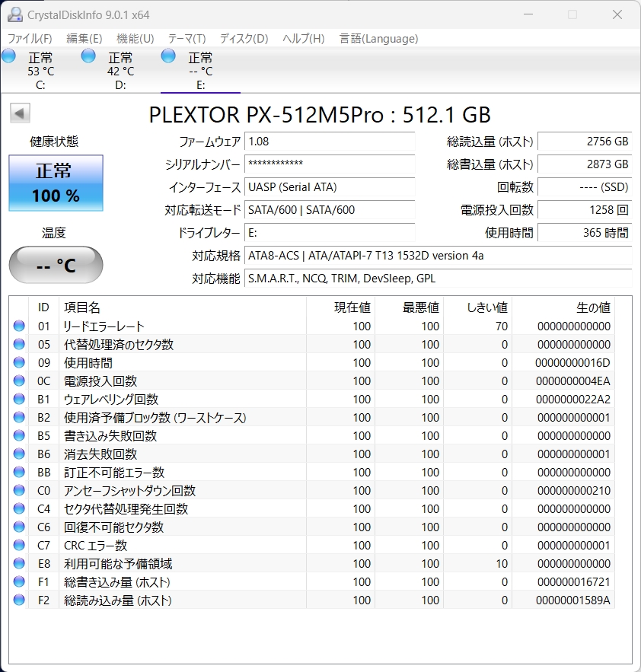Click the ID column header
The image size is (641, 672).
[x=43, y=307]
